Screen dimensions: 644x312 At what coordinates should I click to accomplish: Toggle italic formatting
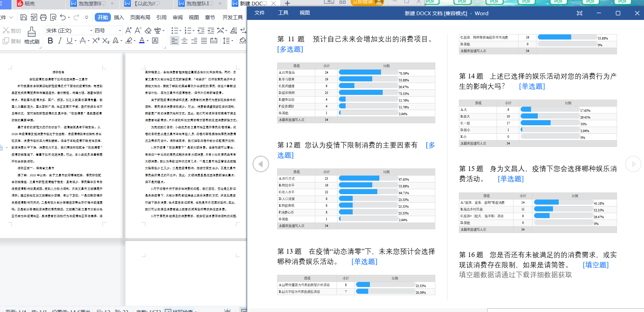[x=60, y=41]
